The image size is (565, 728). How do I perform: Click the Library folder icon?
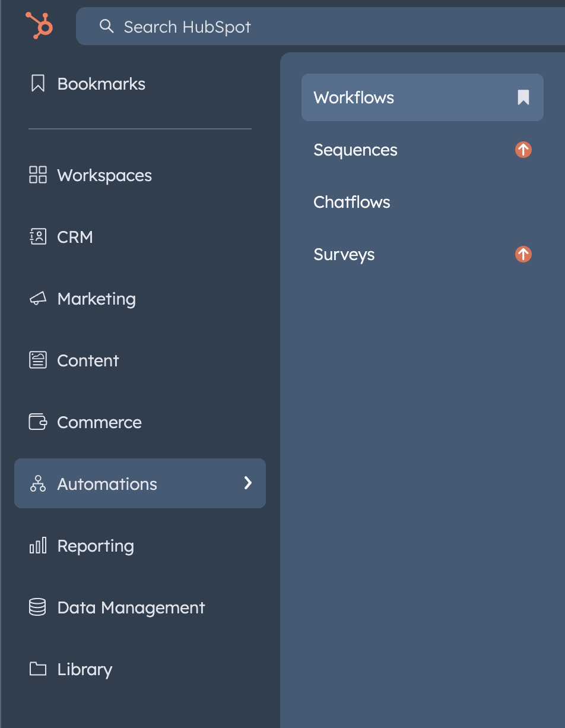click(x=38, y=669)
